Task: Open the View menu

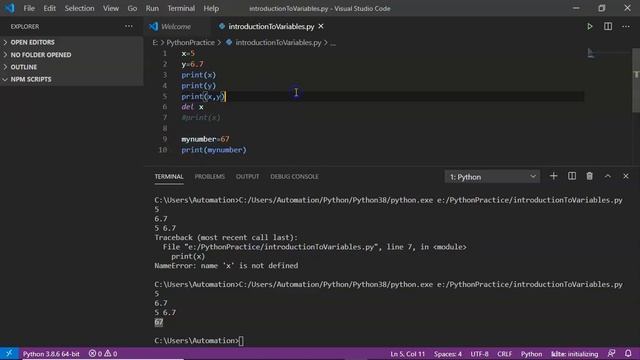Action: tap(111, 8)
